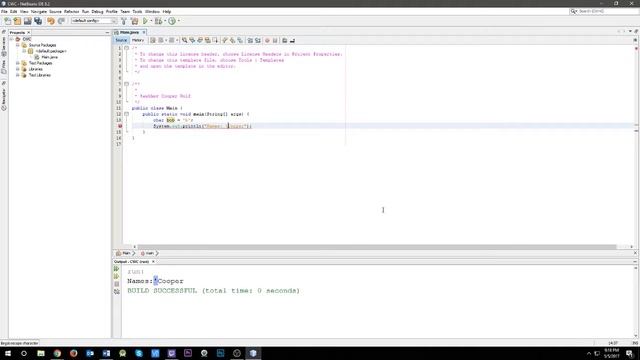Switch to the History view tab
The height and width of the screenshot is (360, 640).
tap(138, 40)
